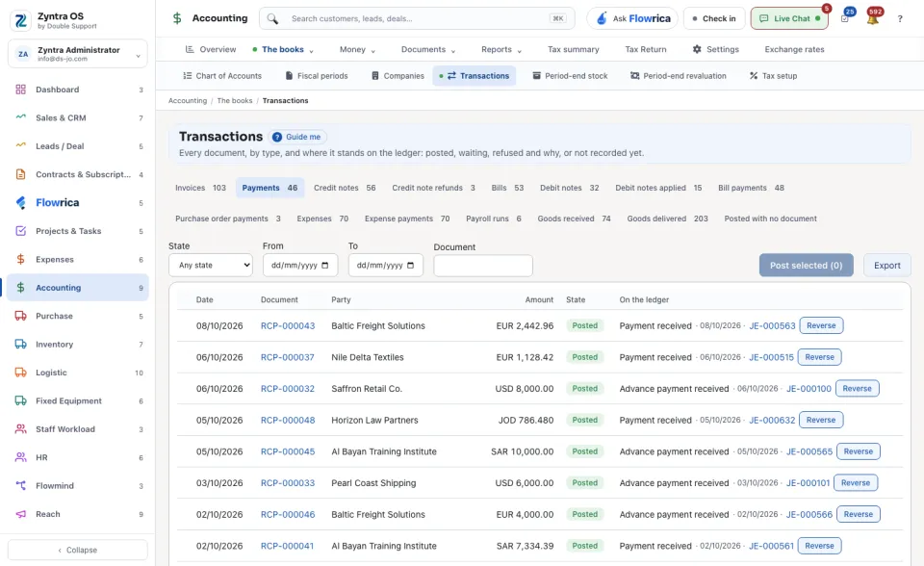The height and width of the screenshot is (566, 924).
Task: Click the Expenses dollar icon in sidebar
Action: [20, 260]
